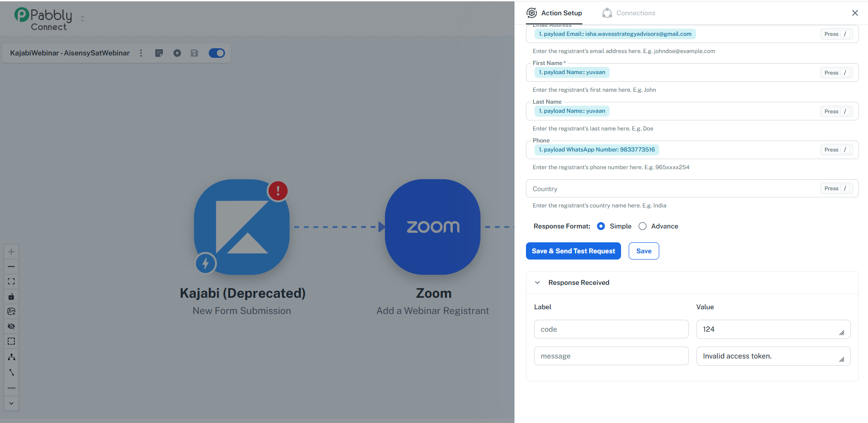Toggle the canvas lock icon
This screenshot has width=868, height=423.
click(x=11, y=296)
